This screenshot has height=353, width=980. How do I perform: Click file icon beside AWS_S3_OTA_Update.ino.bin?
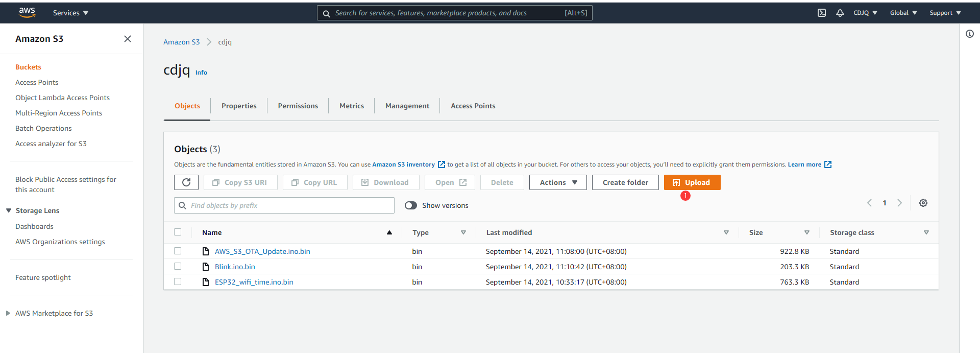coord(206,251)
